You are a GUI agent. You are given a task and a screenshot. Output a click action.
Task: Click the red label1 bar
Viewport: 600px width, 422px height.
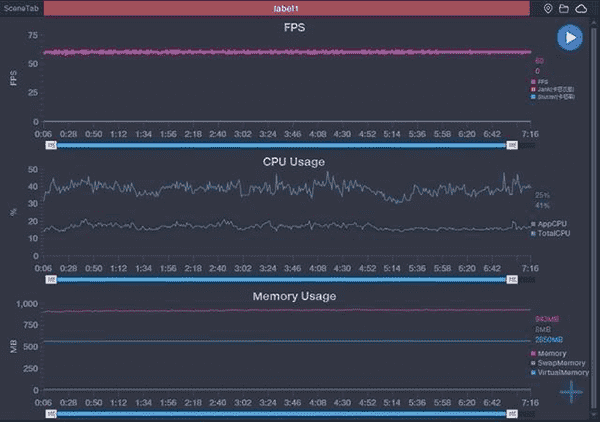287,9
